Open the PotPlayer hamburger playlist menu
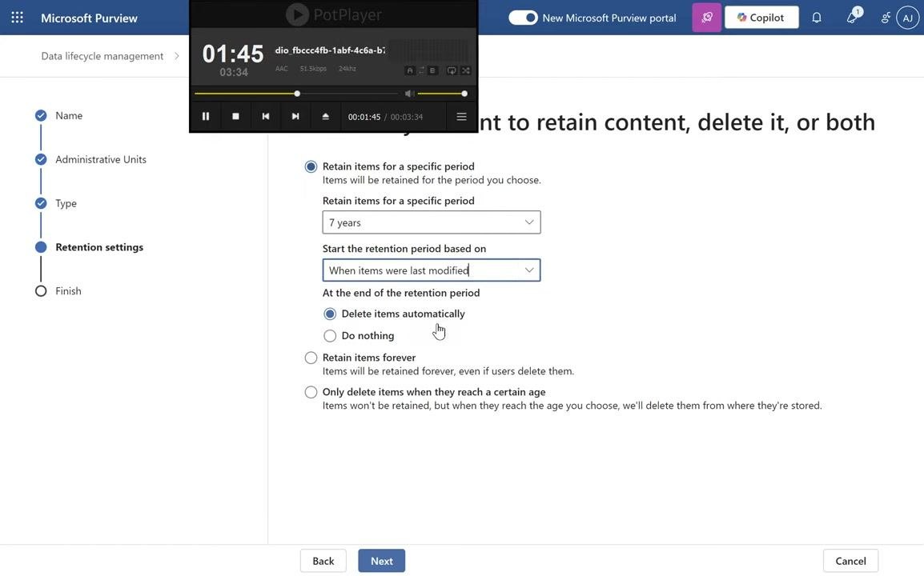 pos(461,117)
